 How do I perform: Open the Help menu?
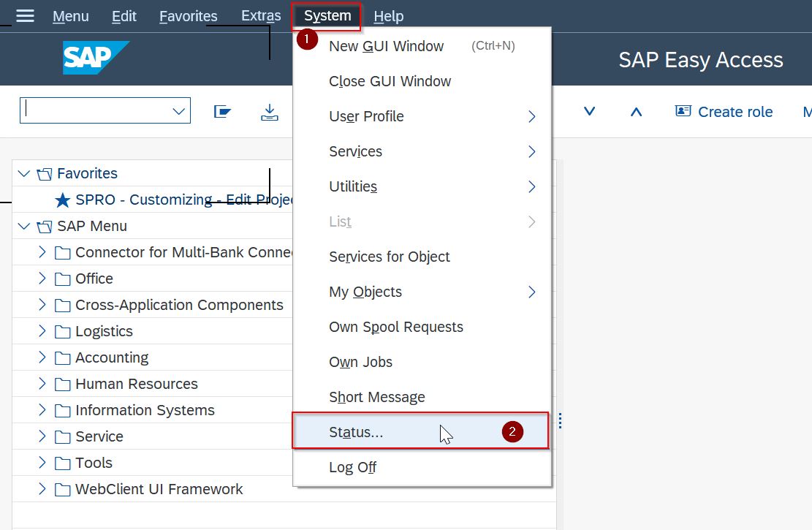(388, 16)
